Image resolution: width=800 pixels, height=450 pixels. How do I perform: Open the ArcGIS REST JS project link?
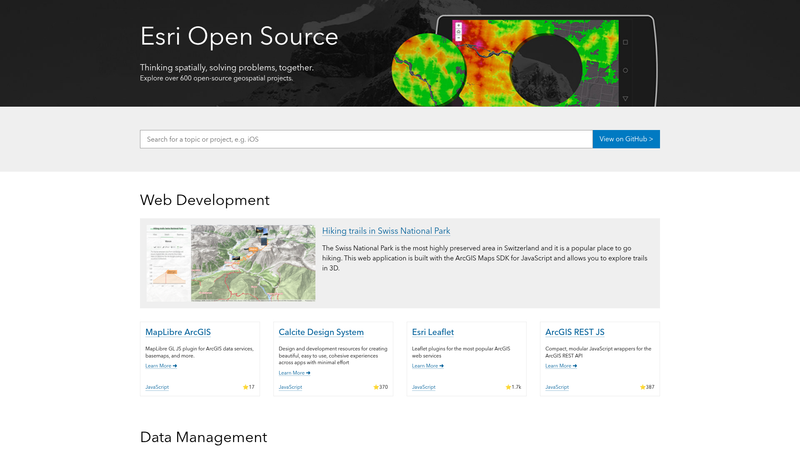pyautogui.click(x=574, y=332)
